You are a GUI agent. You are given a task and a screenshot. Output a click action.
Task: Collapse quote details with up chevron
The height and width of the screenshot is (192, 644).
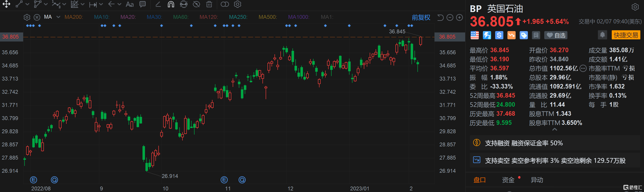pyautogui.click(x=554, y=129)
